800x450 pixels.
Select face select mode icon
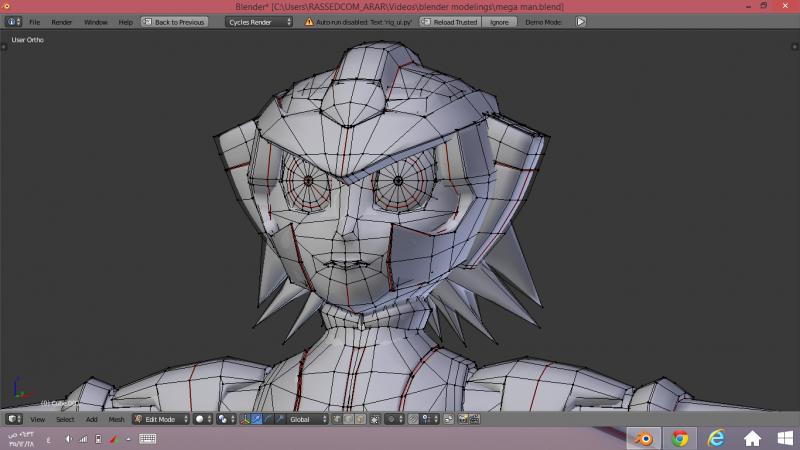(x=359, y=419)
